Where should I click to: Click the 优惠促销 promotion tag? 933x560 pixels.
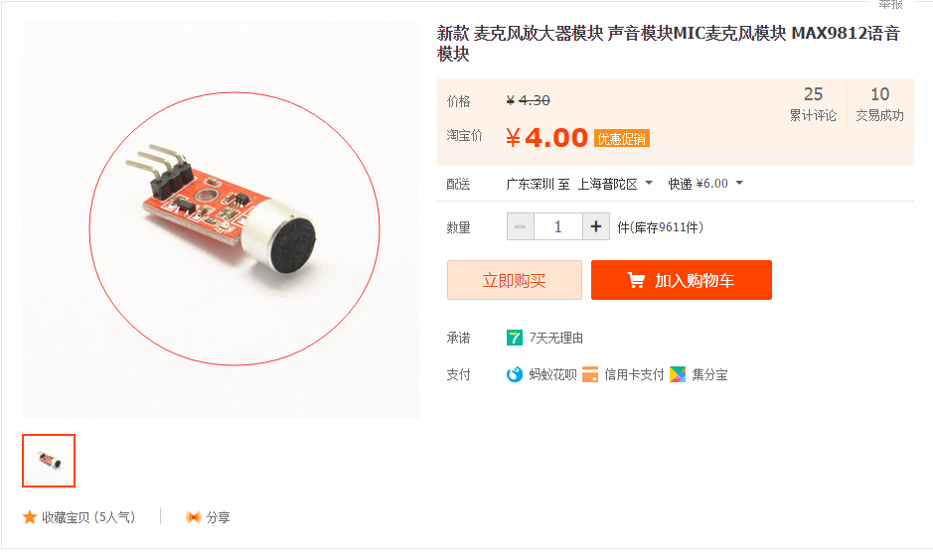[x=622, y=139]
